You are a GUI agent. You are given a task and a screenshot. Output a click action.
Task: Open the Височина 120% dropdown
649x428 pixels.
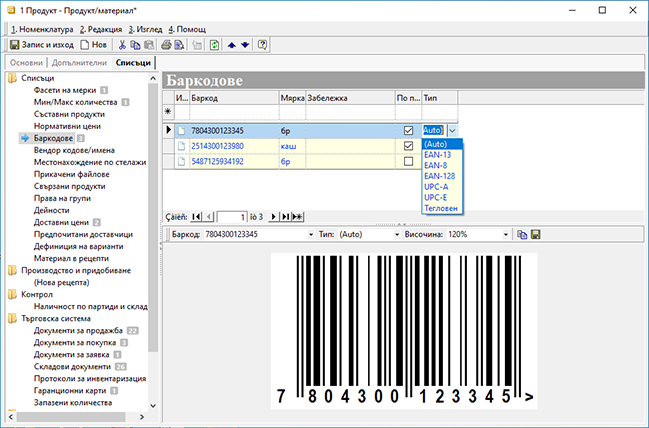505,235
